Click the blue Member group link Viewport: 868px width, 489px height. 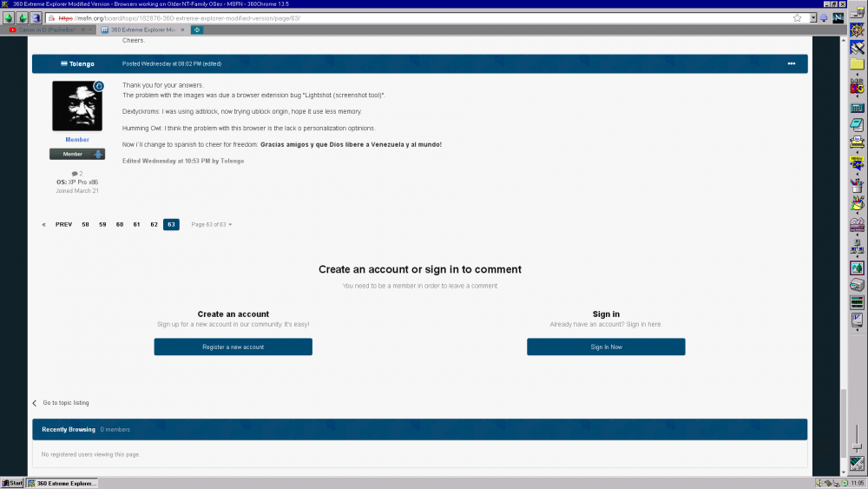pos(77,140)
